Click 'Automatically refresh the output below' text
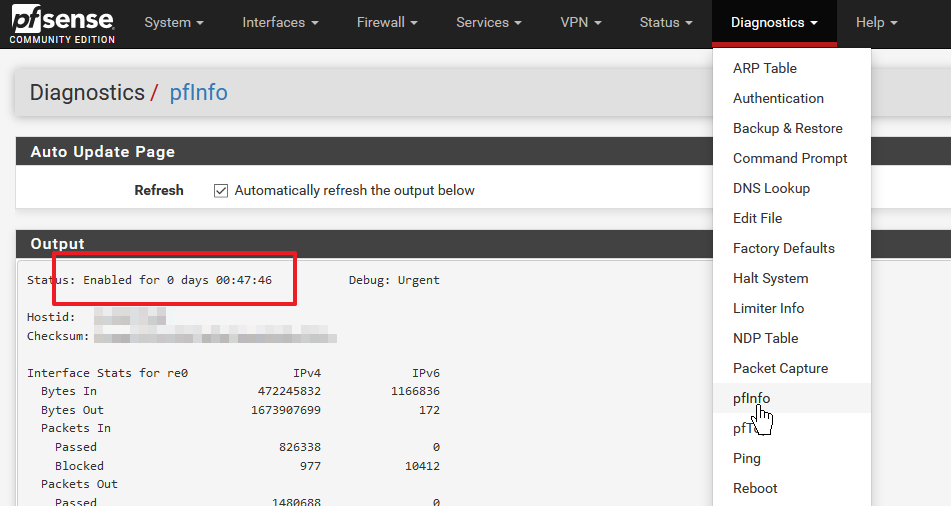The image size is (951, 506). (355, 191)
